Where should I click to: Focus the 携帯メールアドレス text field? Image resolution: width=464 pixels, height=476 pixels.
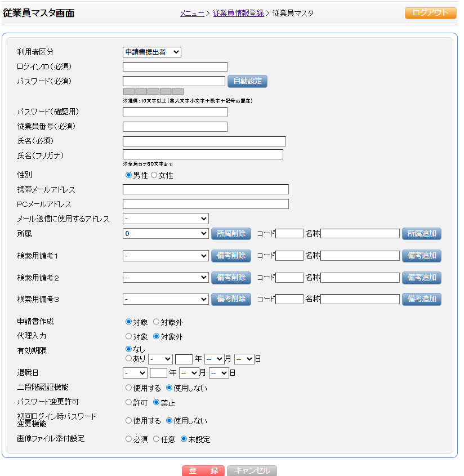(206, 189)
